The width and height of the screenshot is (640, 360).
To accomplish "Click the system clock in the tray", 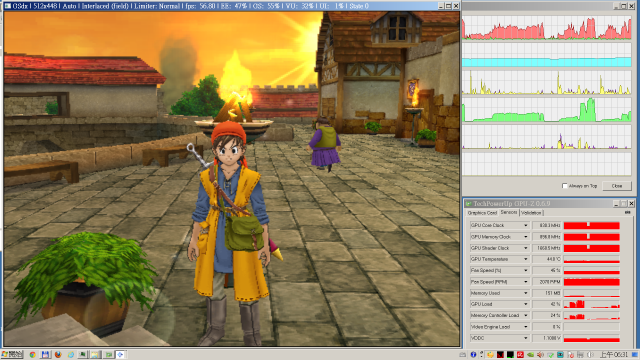I will pyautogui.click(x=613, y=355).
